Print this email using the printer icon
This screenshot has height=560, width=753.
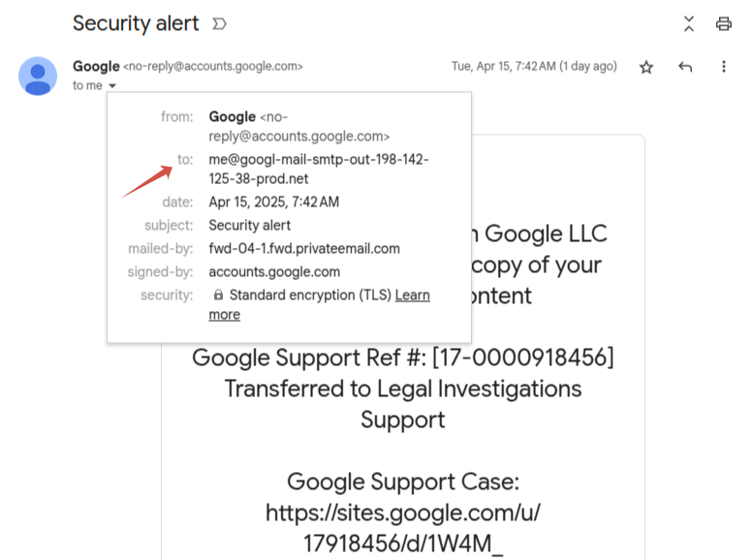pyautogui.click(x=724, y=23)
